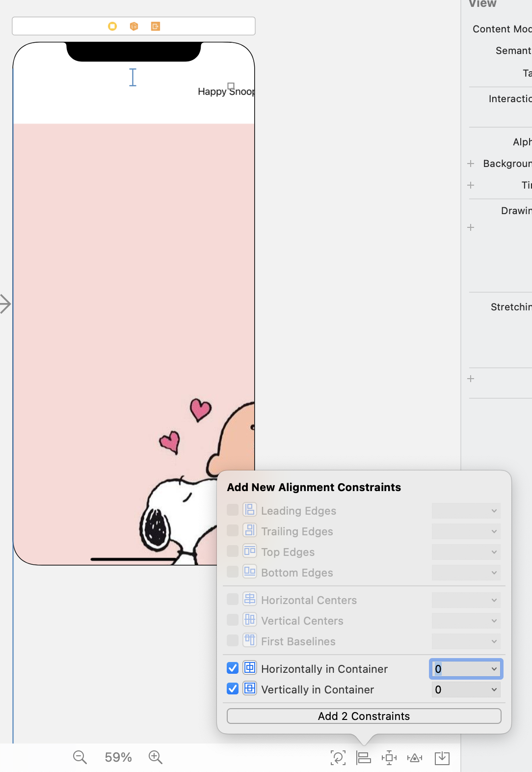Click the Embed In button
Screen dimensions: 532x772
(x=442, y=758)
